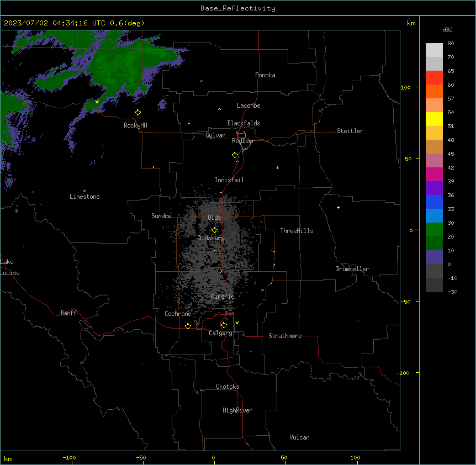The height and width of the screenshot is (465, 476).
Task: Click the Lacombe town label
Action: click(x=248, y=105)
